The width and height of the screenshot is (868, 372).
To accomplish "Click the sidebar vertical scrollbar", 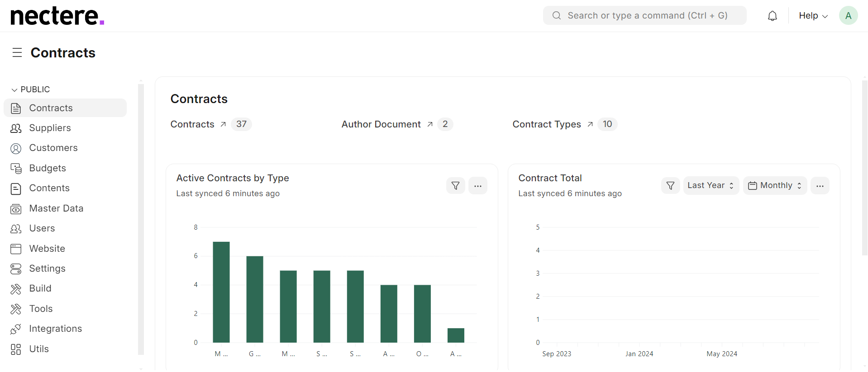I will coord(141,219).
